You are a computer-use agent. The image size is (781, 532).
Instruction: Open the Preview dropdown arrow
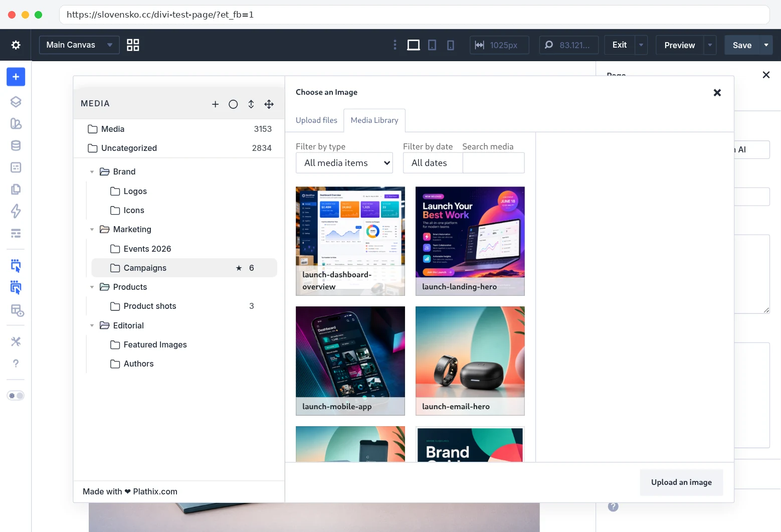point(710,45)
